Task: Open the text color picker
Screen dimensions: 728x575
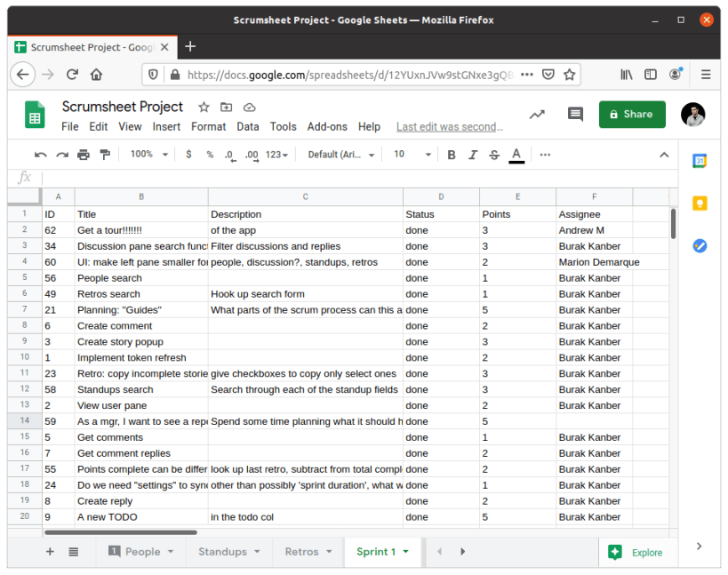Action: (516, 155)
